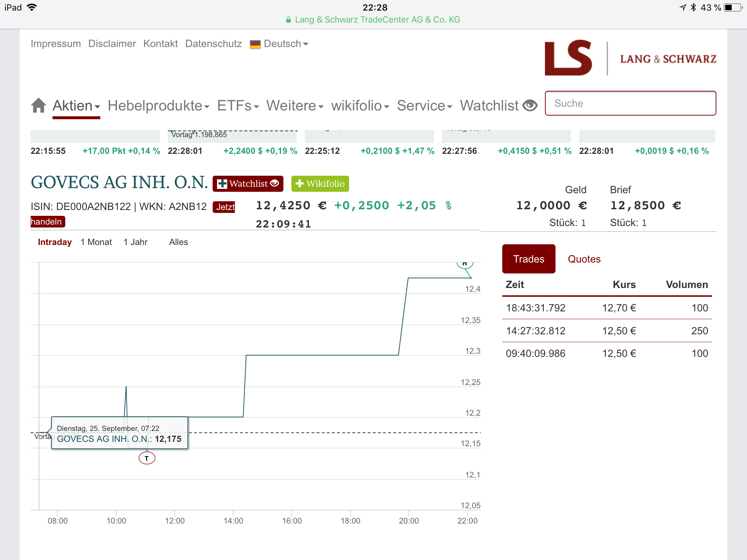Tap the green lock icon in address bar
The height and width of the screenshot is (560, 747).
tap(289, 20)
